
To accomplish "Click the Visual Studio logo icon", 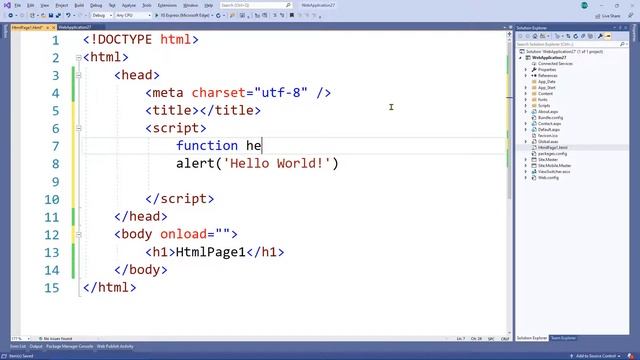I will [x=7, y=5].
